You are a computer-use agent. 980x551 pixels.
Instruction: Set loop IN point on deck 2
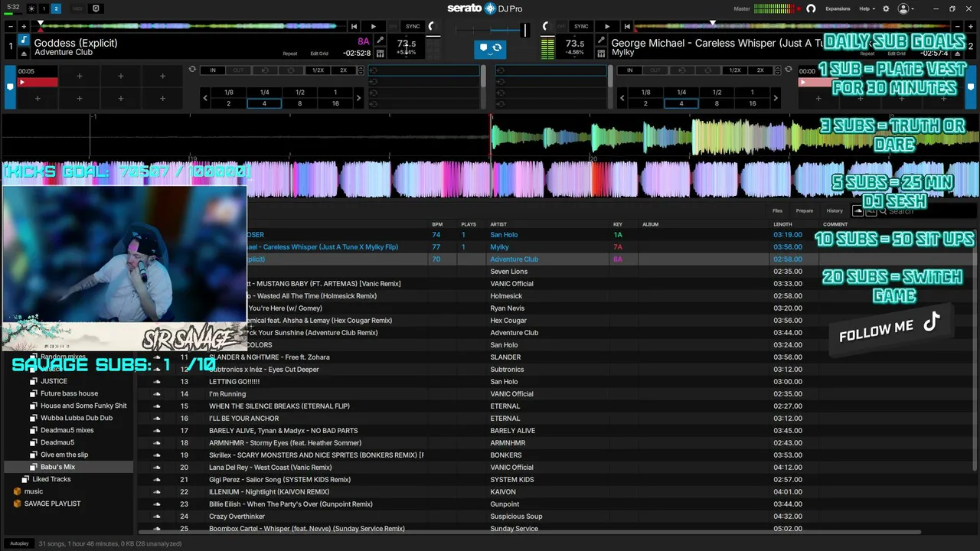(x=629, y=70)
